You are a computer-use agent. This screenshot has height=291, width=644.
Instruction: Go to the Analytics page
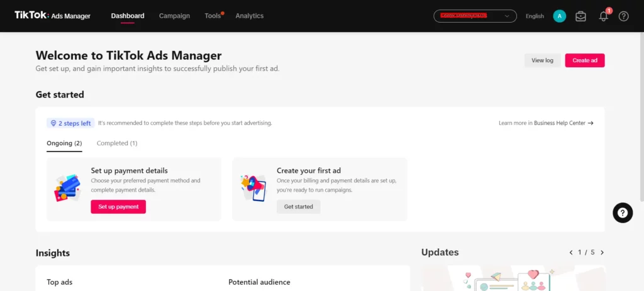(249, 16)
